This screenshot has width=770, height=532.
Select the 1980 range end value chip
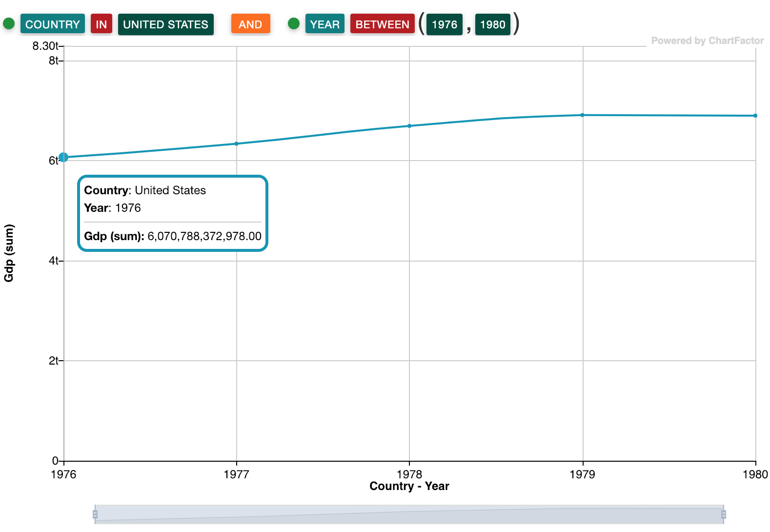[x=492, y=24]
